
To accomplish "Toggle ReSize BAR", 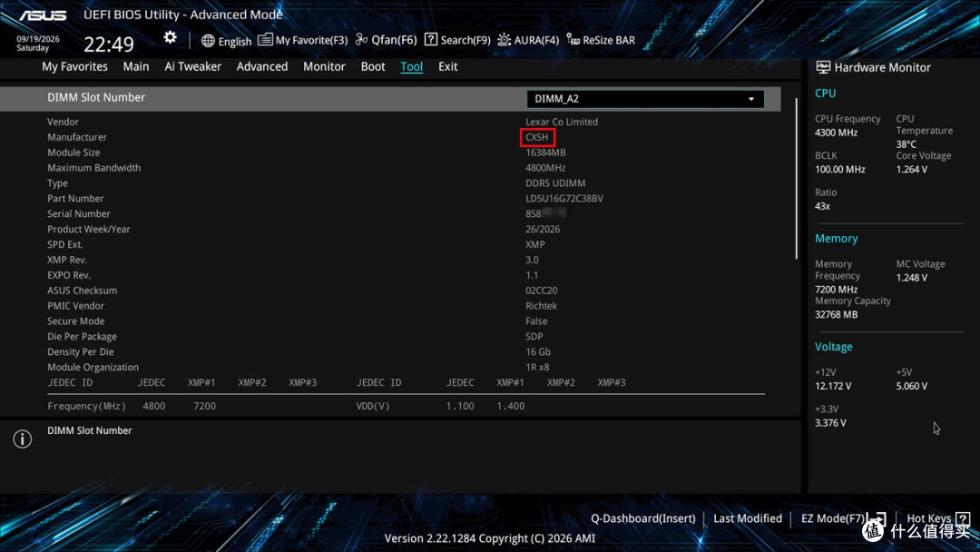I will tap(609, 40).
